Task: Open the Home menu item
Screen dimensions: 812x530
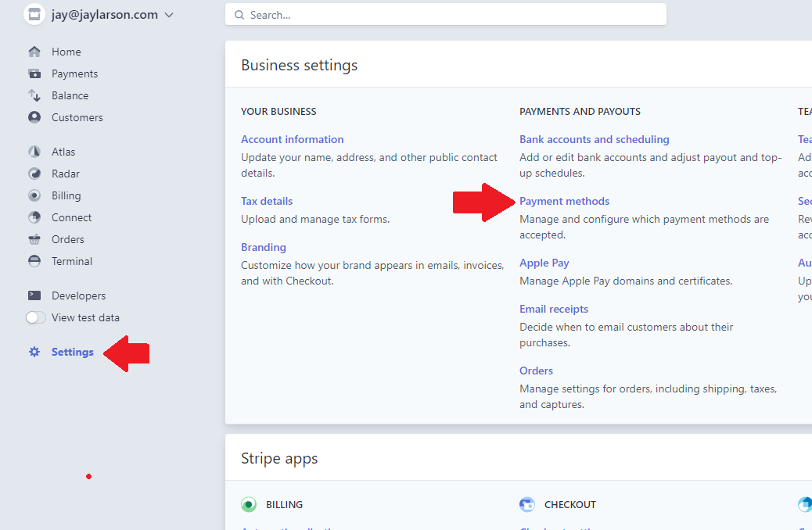Action: [x=66, y=52]
